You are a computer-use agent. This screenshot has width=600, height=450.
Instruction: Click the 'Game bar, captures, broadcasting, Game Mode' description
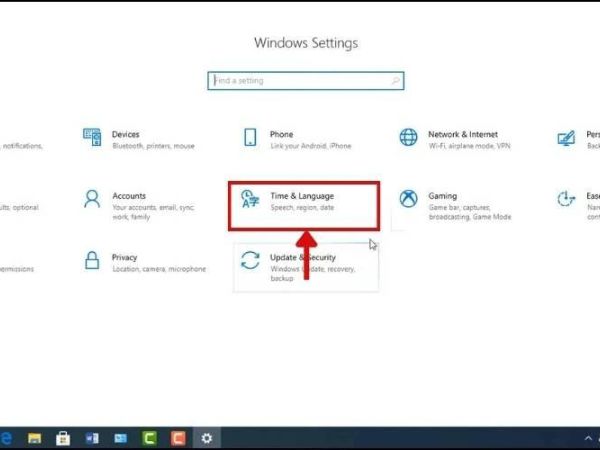point(470,212)
